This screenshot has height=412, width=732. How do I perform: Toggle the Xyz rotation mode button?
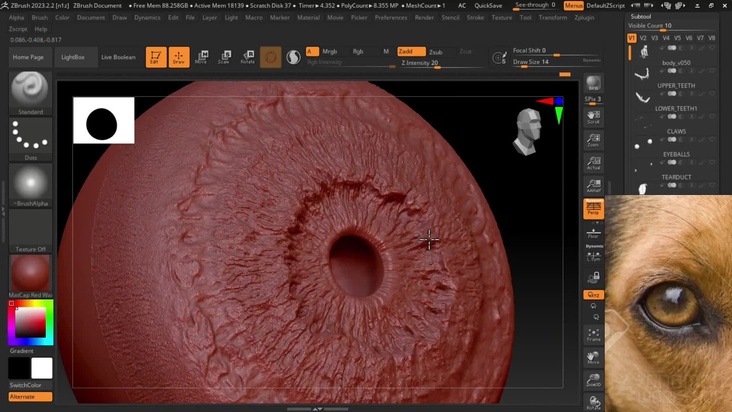point(593,295)
